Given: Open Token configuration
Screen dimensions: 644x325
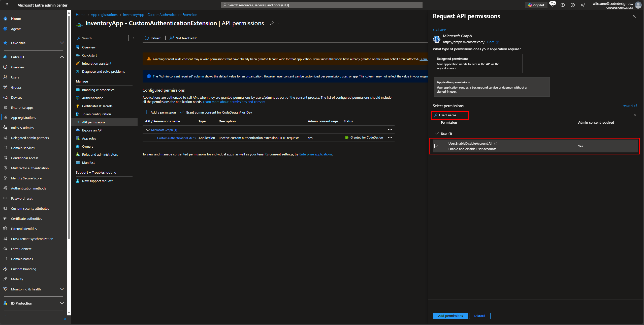Looking at the screenshot, I should point(96,114).
